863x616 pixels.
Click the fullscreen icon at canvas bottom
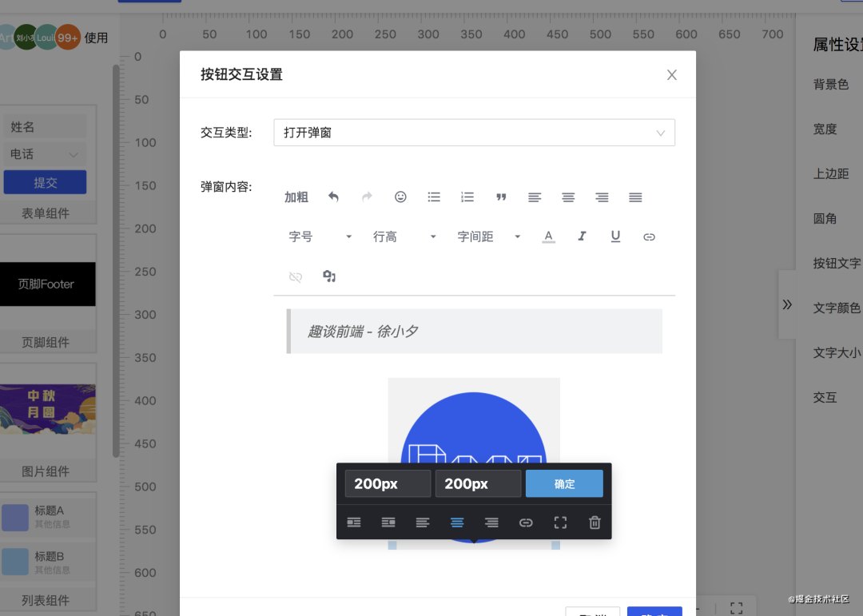[x=737, y=608]
